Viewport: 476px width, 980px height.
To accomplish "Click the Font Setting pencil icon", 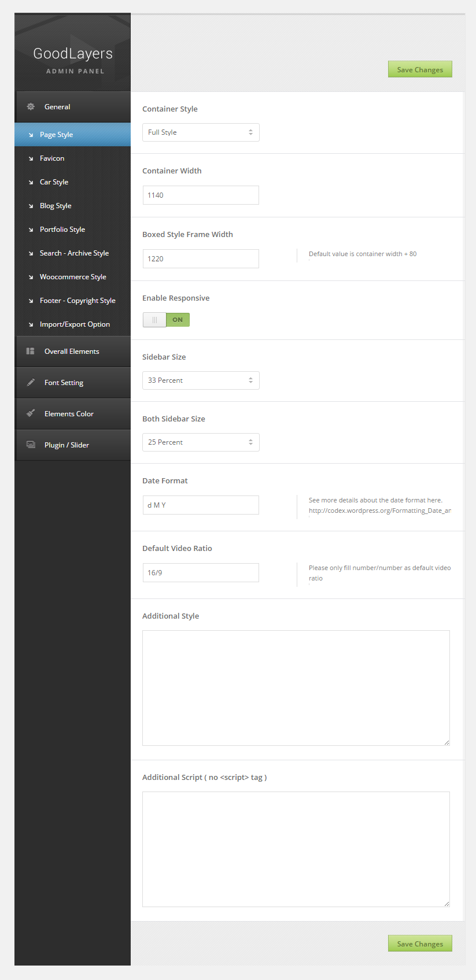I will [x=31, y=382].
